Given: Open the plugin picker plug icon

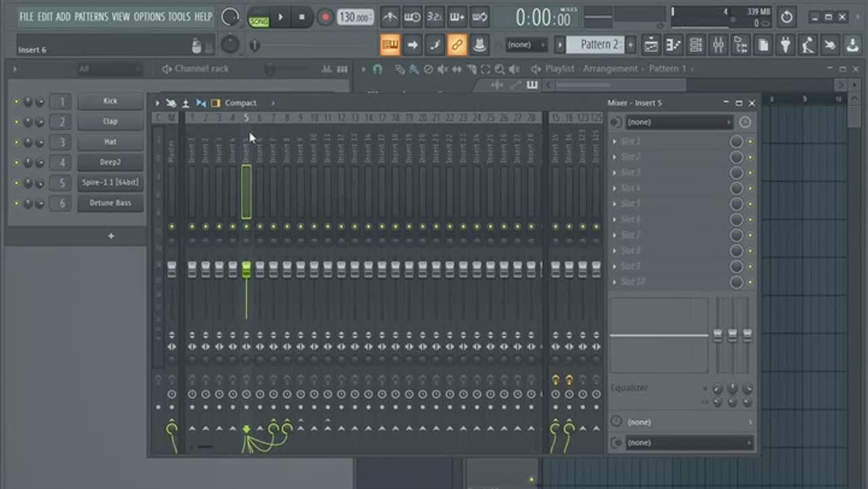Looking at the screenshot, I should click(x=785, y=45).
